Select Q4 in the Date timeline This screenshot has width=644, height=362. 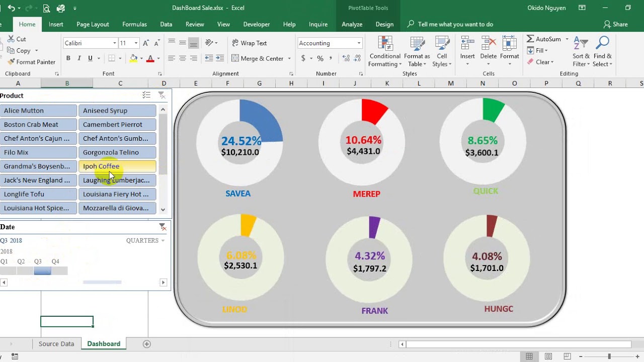coord(59,271)
